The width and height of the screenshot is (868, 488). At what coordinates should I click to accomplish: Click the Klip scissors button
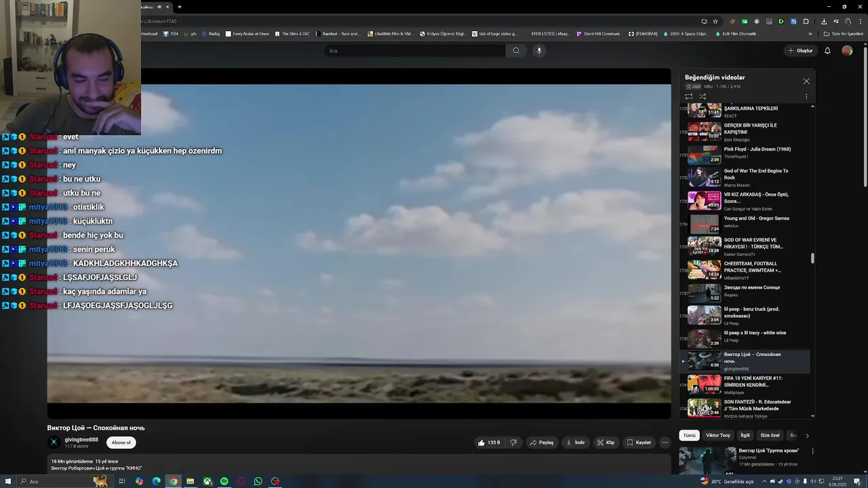(x=606, y=443)
